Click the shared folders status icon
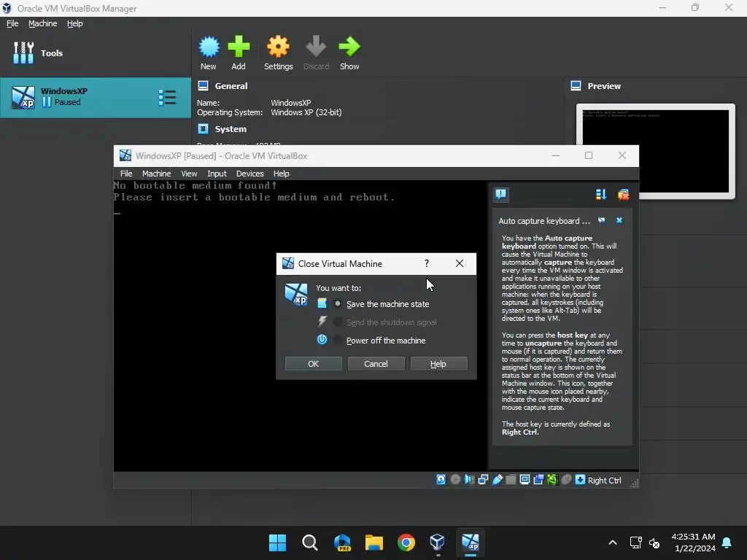 point(511,480)
